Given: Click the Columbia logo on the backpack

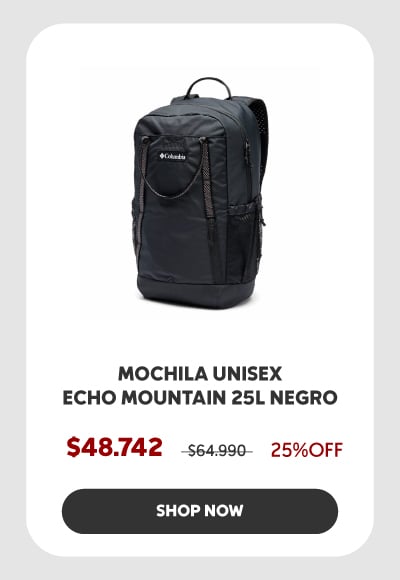Looking at the screenshot, I should [172, 156].
